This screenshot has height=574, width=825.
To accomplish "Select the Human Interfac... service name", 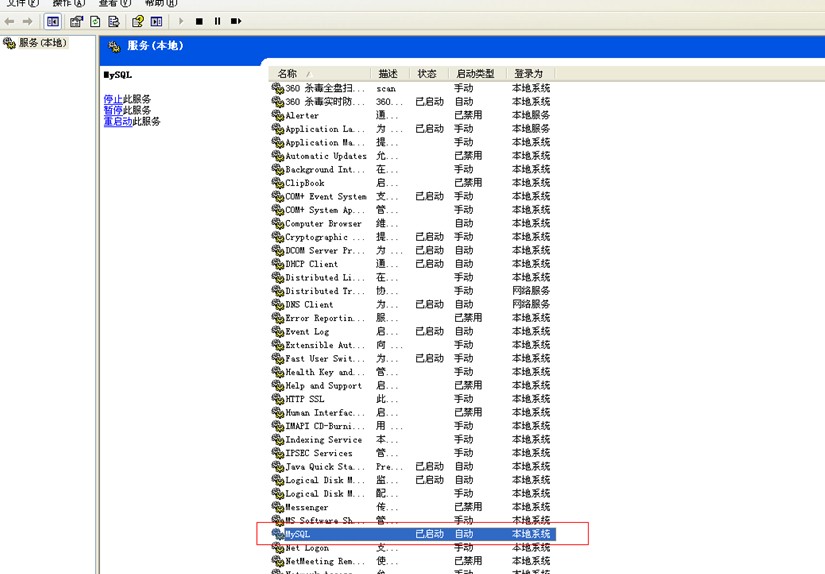I will 325,412.
